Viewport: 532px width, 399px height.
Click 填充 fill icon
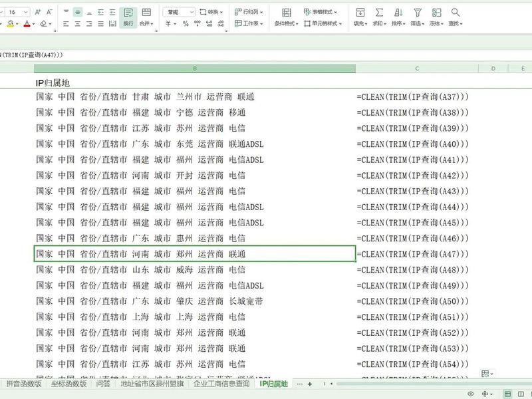tap(360, 13)
